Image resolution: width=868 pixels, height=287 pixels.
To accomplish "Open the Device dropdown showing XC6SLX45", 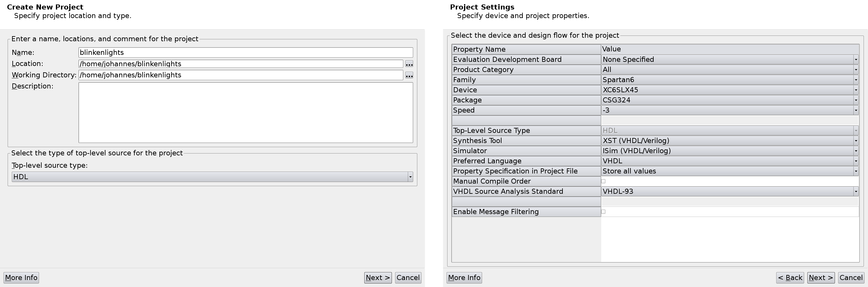I will 730,90.
